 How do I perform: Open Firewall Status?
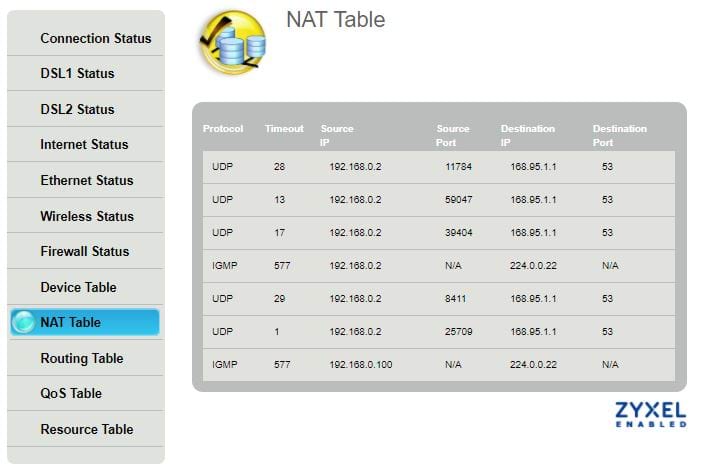(x=84, y=251)
